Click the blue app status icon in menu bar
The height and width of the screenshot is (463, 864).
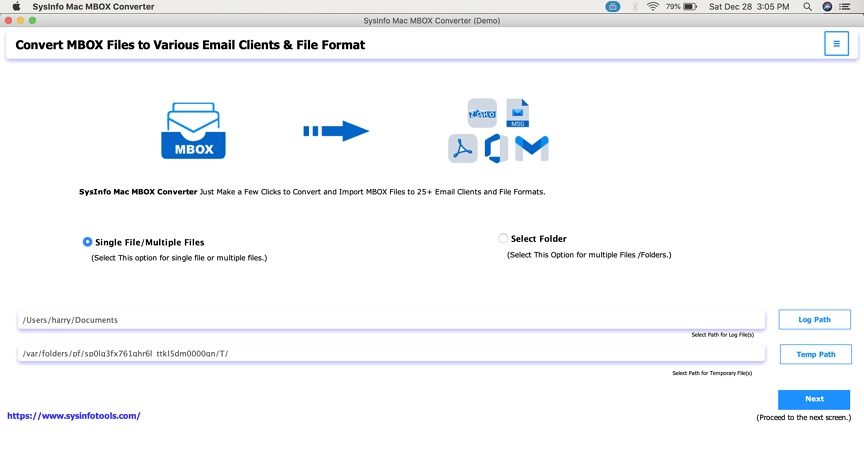pos(613,7)
